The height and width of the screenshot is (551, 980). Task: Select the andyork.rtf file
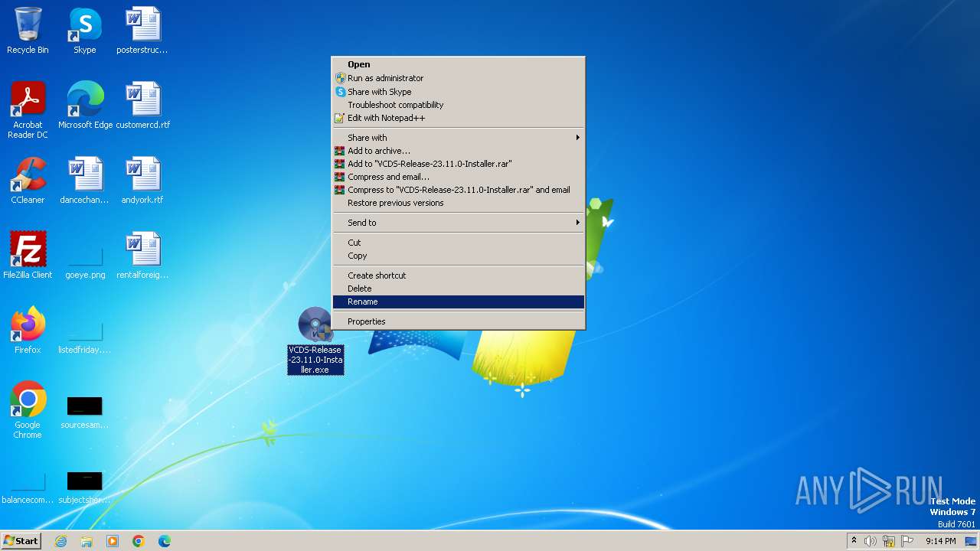pyautogui.click(x=142, y=181)
